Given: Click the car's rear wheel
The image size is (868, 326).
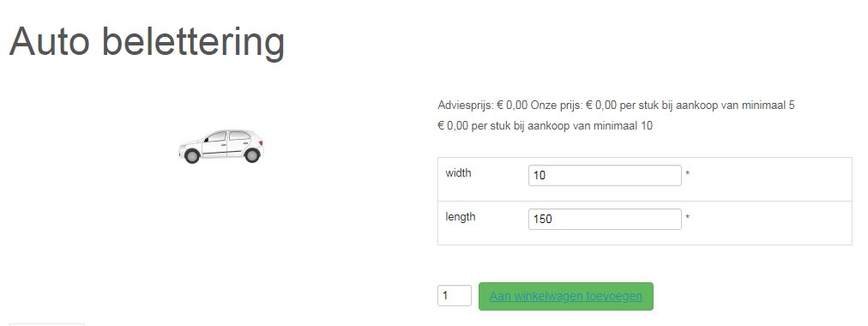Looking at the screenshot, I should coord(252,155).
